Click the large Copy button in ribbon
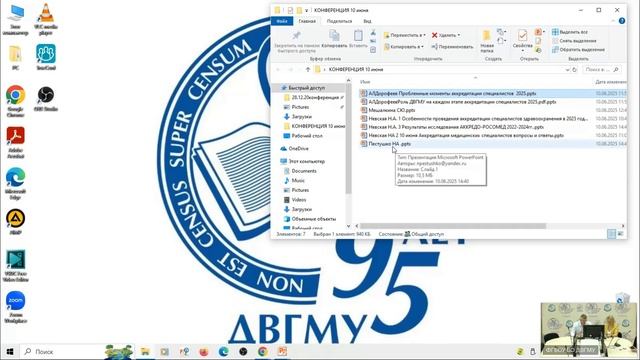Image resolution: width=640 pixels, height=360 pixels. [334, 39]
